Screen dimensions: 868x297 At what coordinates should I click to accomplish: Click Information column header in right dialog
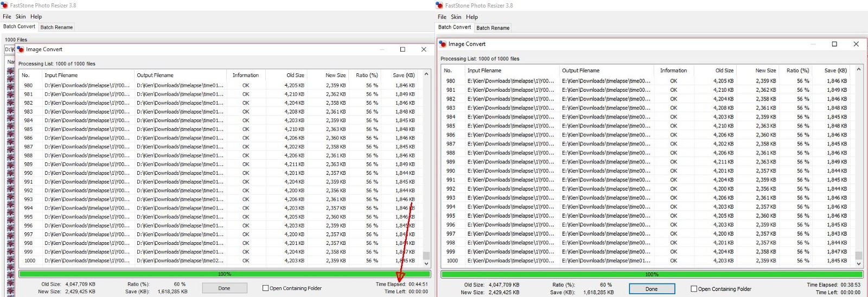coord(673,71)
